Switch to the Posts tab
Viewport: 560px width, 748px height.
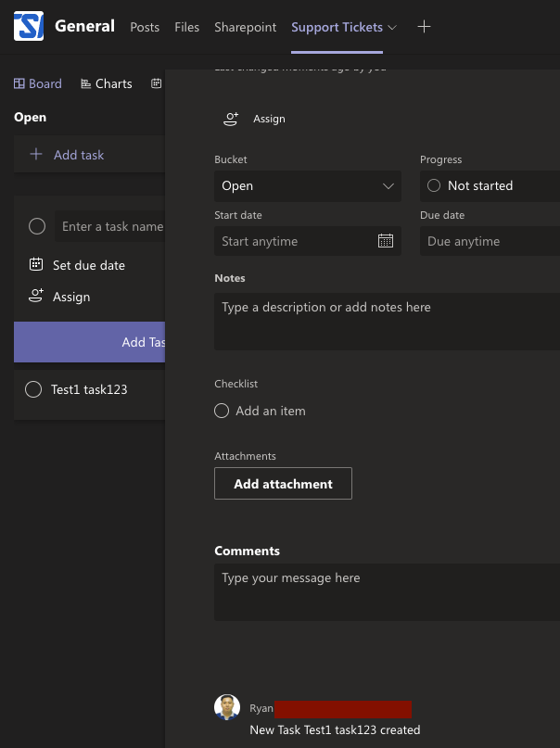[x=145, y=27]
